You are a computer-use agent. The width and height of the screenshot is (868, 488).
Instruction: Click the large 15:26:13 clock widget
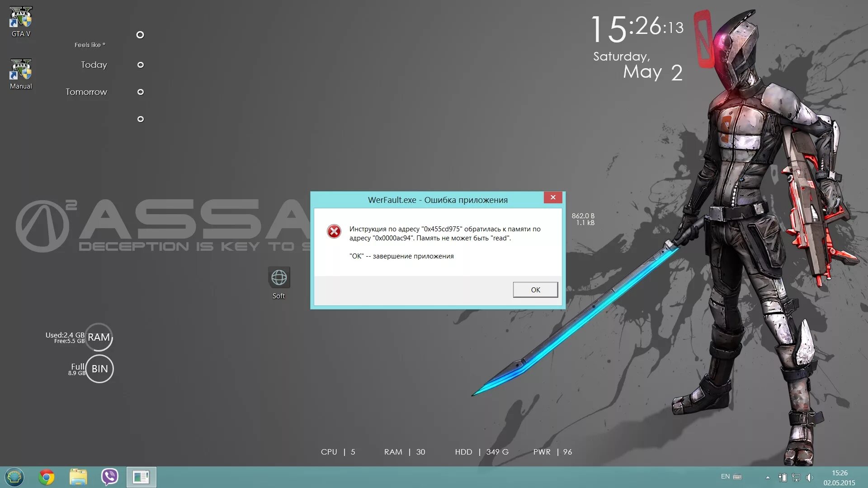click(637, 28)
